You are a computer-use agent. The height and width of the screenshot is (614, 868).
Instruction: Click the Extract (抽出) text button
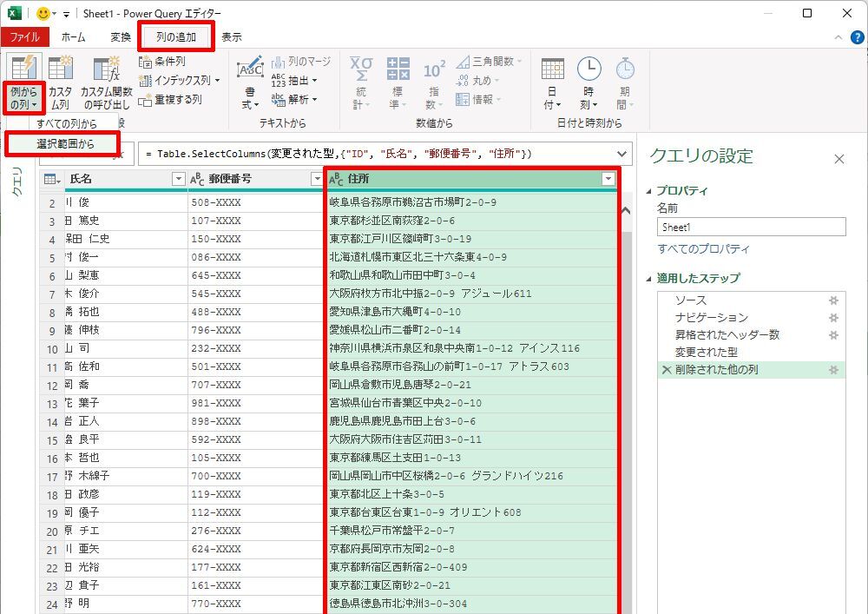click(293, 81)
